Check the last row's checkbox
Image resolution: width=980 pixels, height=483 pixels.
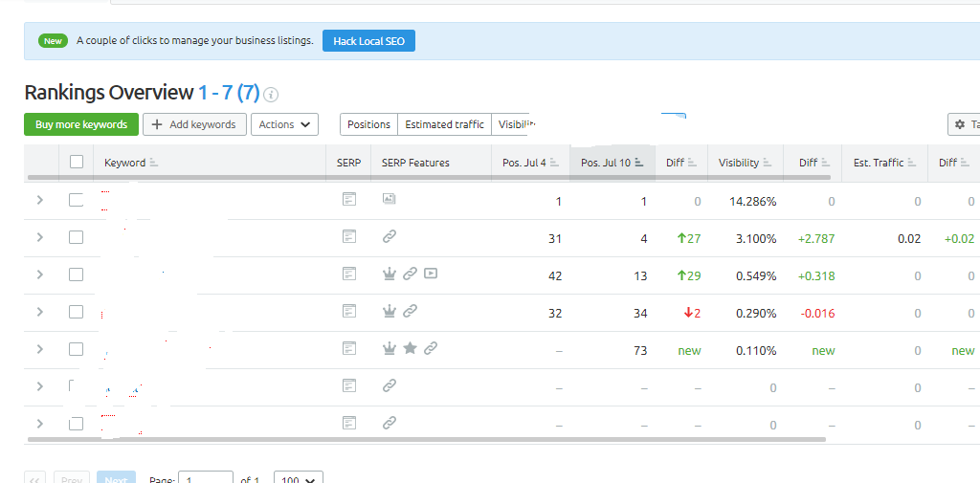point(77,424)
